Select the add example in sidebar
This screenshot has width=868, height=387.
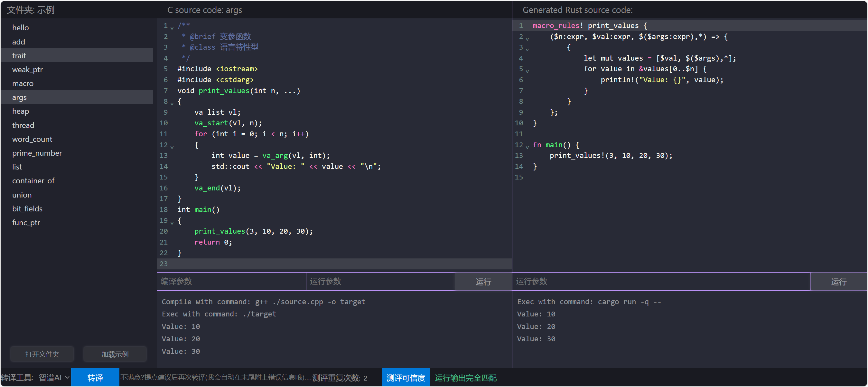pos(77,42)
